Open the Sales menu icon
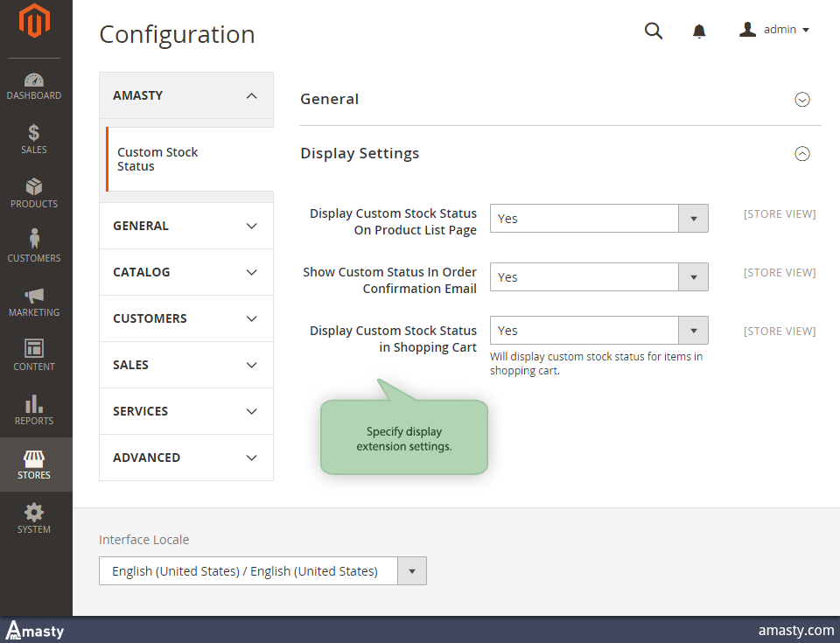This screenshot has width=840, height=643. click(x=34, y=139)
